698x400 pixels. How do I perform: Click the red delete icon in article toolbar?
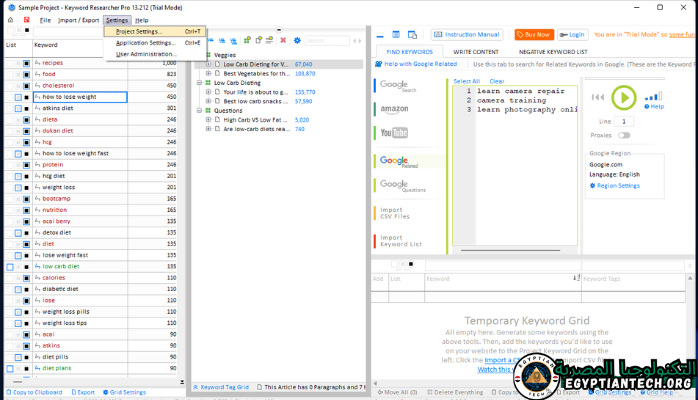(283, 41)
